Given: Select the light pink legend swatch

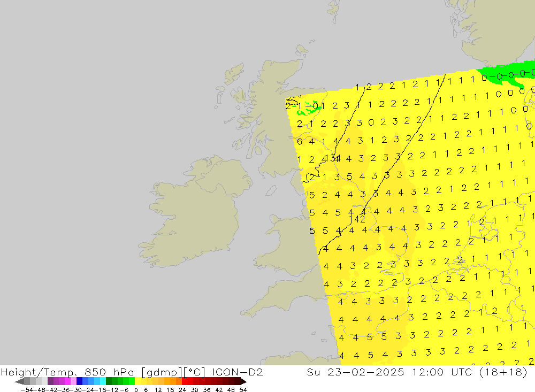Looking at the screenshot, I should (73, 381).
